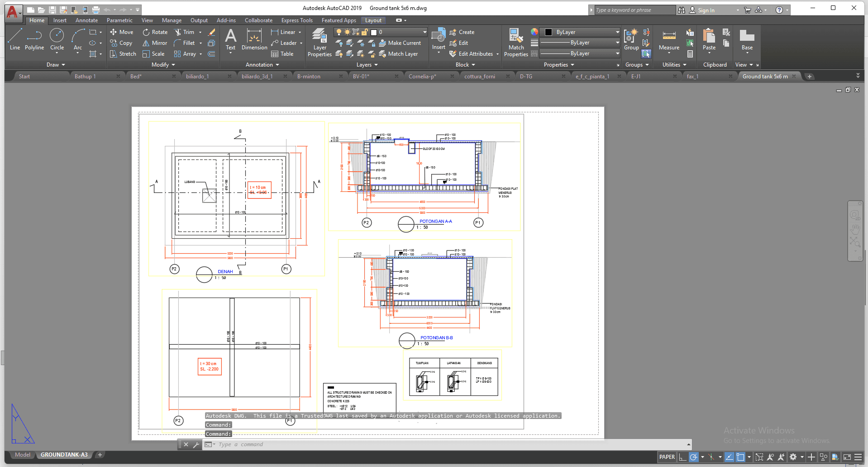This screenshot has width=868, height=467.
Task: Switch to the Cornelia-p* drawing tab
Action: 422,77
